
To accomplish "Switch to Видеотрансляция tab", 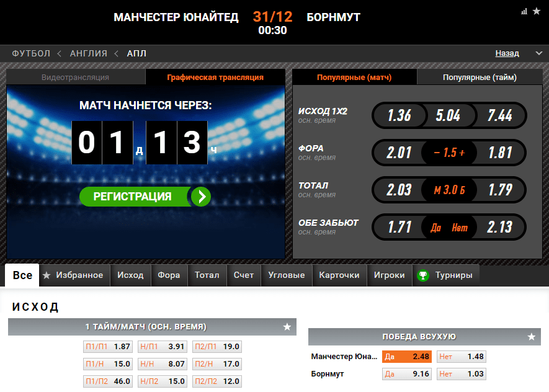I will pyautogui.click(x=76, y=77).
